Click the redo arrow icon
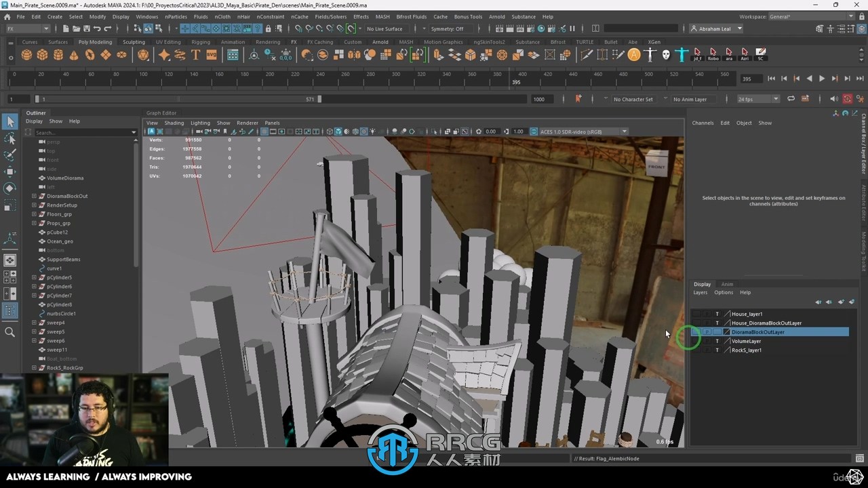 108,28
